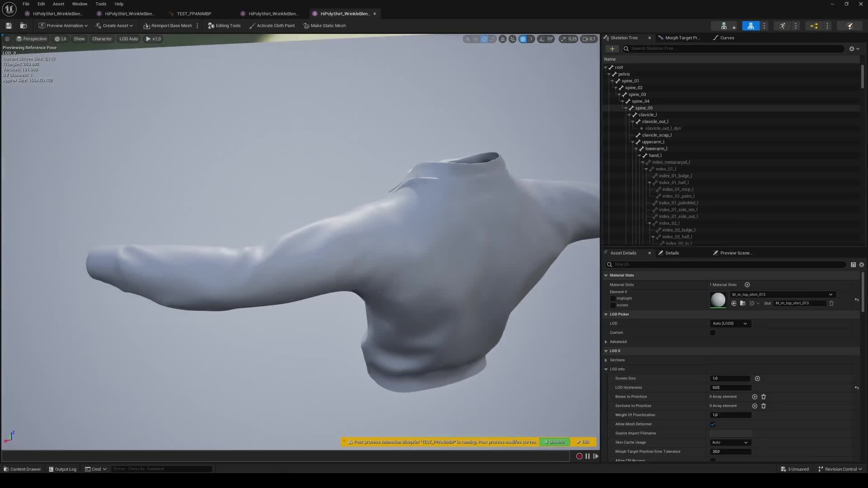This screenshot has height=488, width=868.
Task: Enable the Custom LOD checkbox
Action: click(x=713, y=333)
